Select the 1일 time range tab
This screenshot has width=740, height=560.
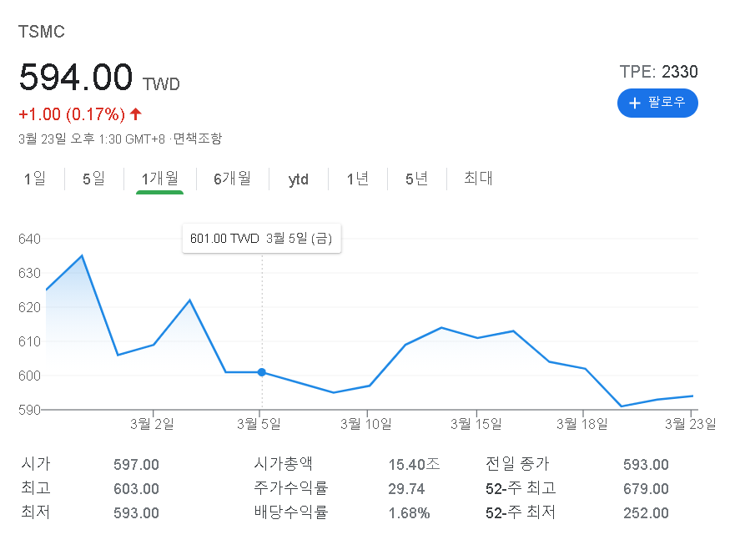pyautogui.click(x=35, y=179)
